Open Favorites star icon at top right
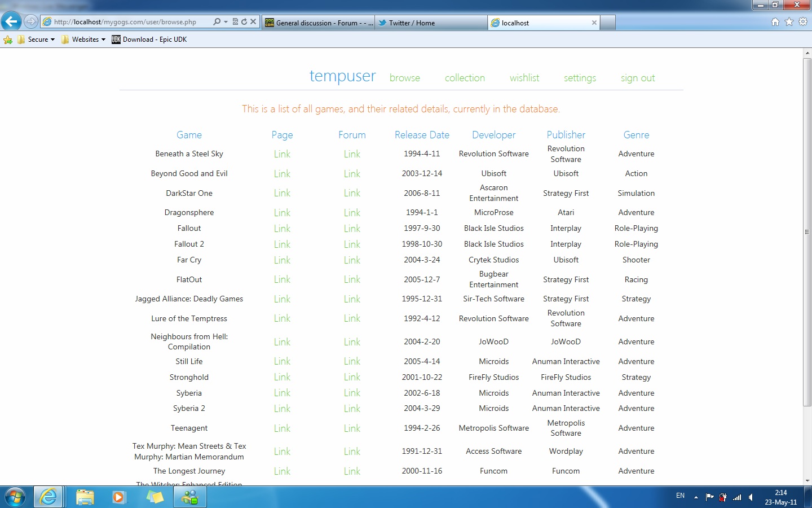 (789, 22)
